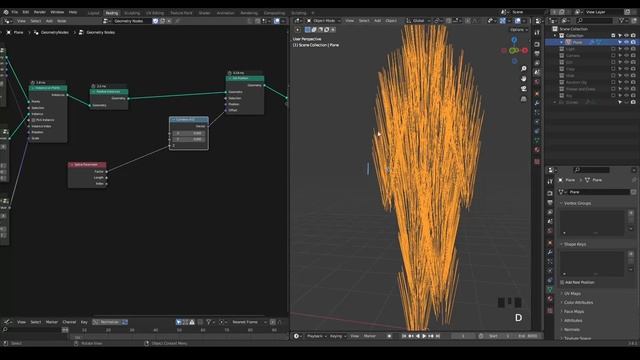The width and height of the screenshot is (640, 360).
Task: Click the fake user shield icon
Action: [155, 21]
